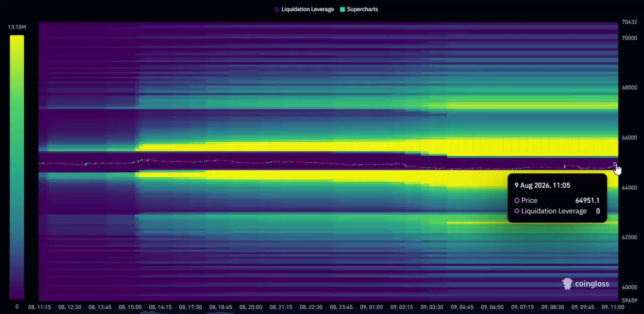Click the 64000 price axis label
This screenshot has height=314, width=644.
630,187
